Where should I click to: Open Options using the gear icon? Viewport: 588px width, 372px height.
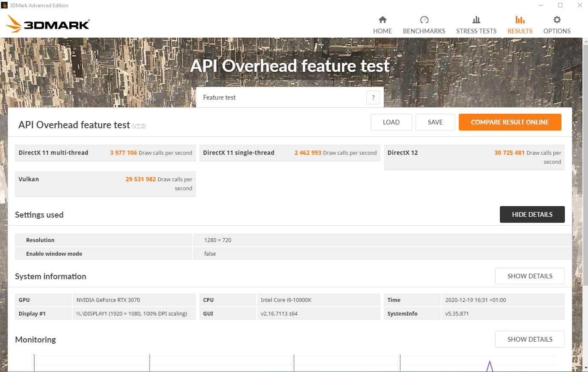[x=557, y=20]
